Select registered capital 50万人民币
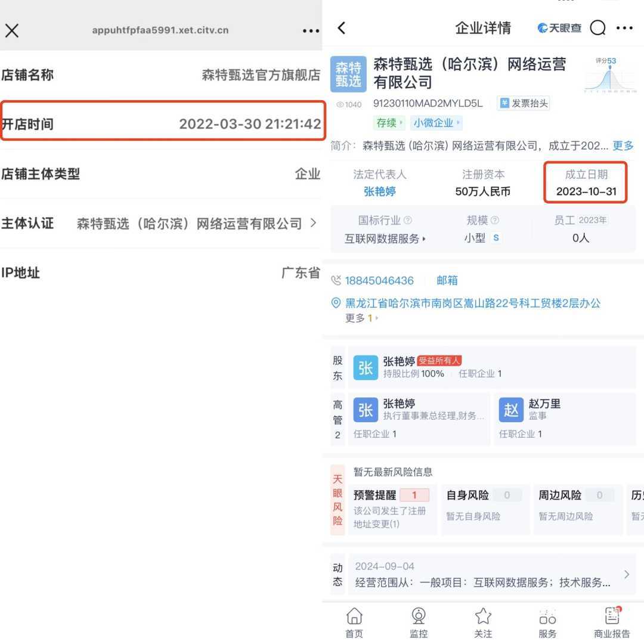Image resolution: width=644 pixels, height=644 pixels. (x=482, y=191)
